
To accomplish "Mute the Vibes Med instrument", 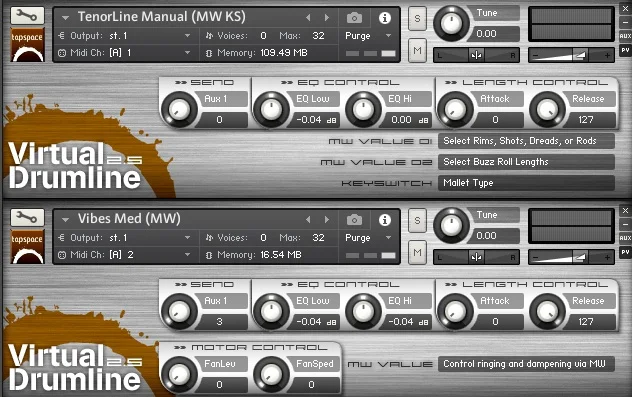I will (x=417, y=253).
